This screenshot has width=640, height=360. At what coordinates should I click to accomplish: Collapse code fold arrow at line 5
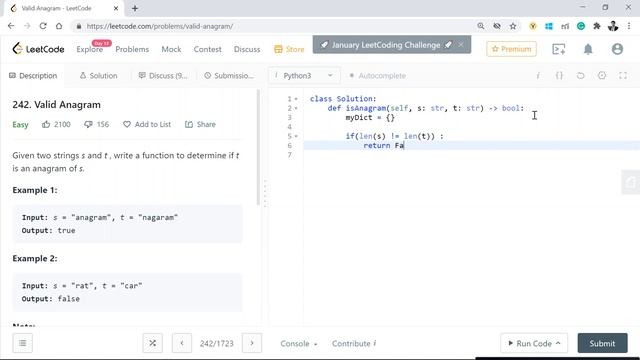pos(296,136)
